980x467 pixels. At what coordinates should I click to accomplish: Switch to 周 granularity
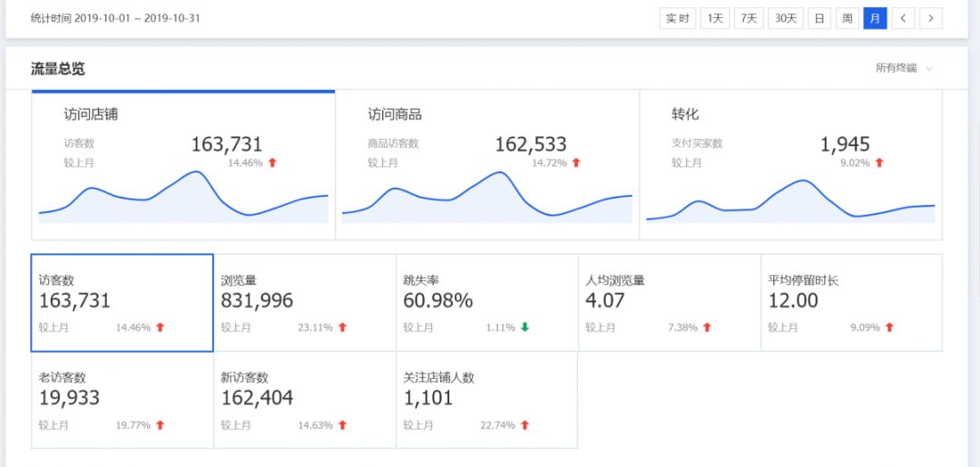(847, 18)
